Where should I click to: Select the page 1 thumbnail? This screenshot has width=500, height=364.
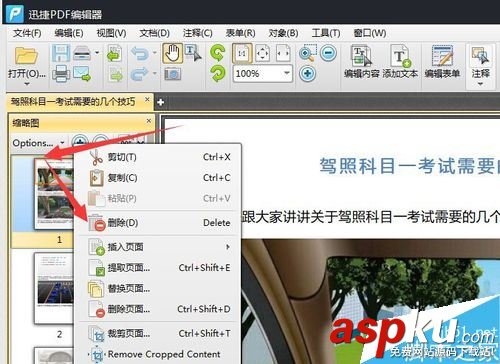(54, 194)
